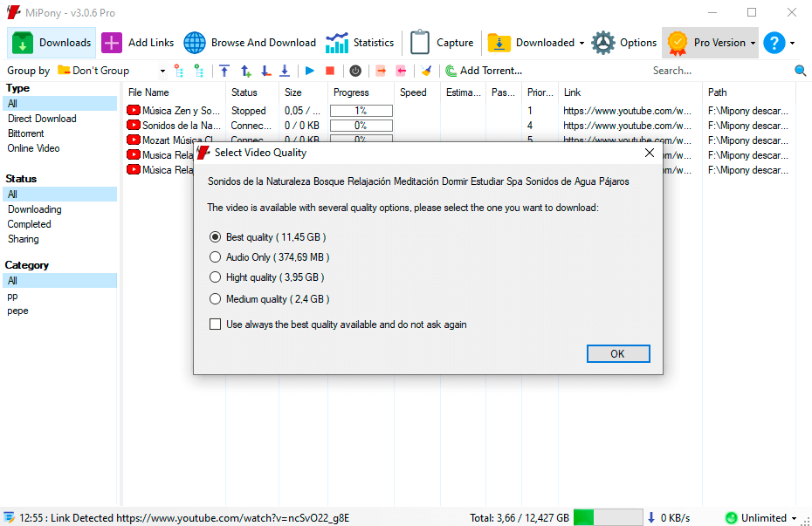Click the move up arrow icon
812x526 pixels.
click(x=246, y=71)
